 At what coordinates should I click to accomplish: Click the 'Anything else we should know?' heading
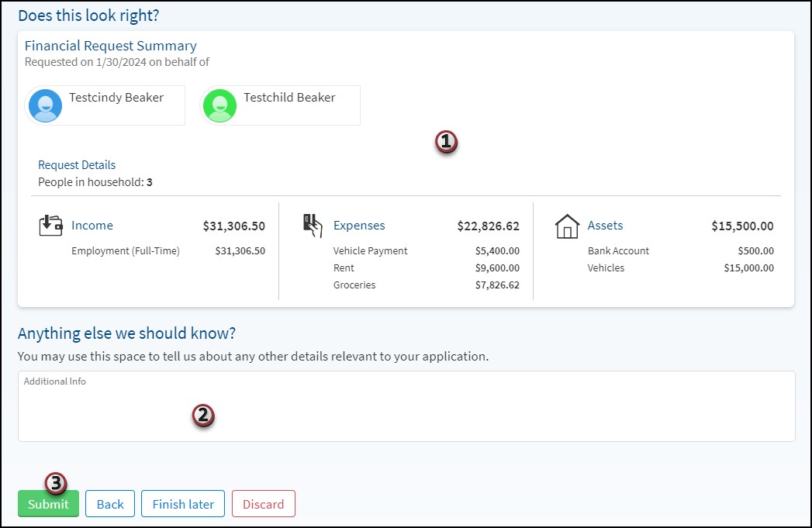(127, 333)
